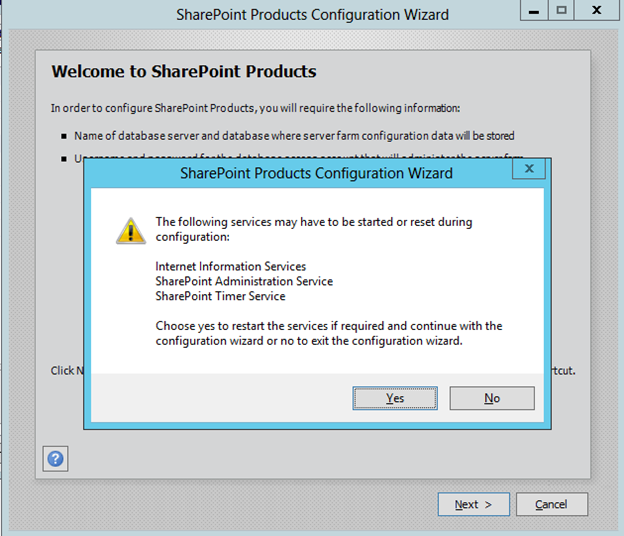Cancel the configuration wizard
Viewport: 624px width, 536px height.
(552, 504)
